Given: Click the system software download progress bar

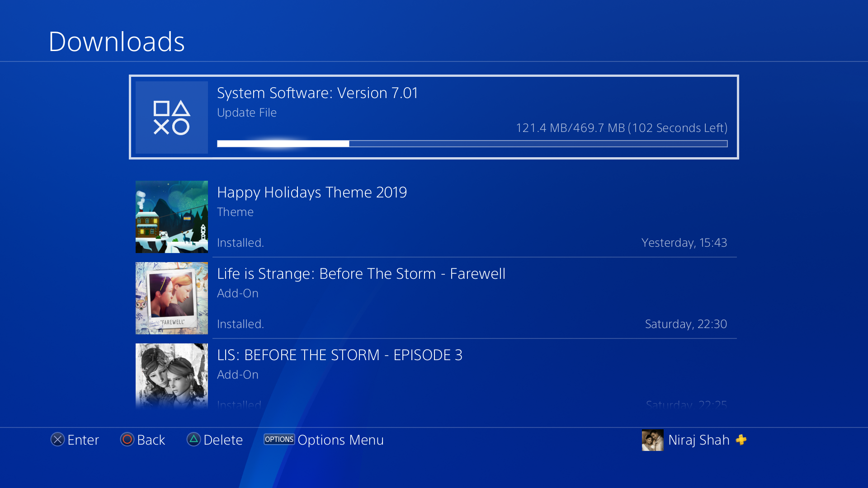Looking at the screenshot, I should click(x=472, y=144).
